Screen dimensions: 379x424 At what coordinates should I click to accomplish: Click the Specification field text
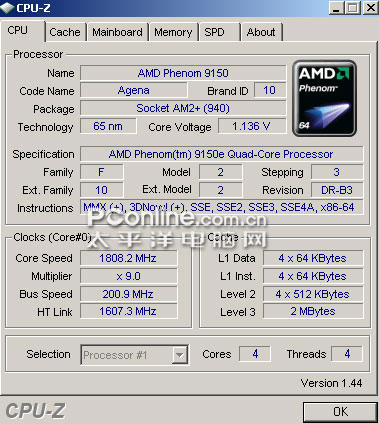221,154
